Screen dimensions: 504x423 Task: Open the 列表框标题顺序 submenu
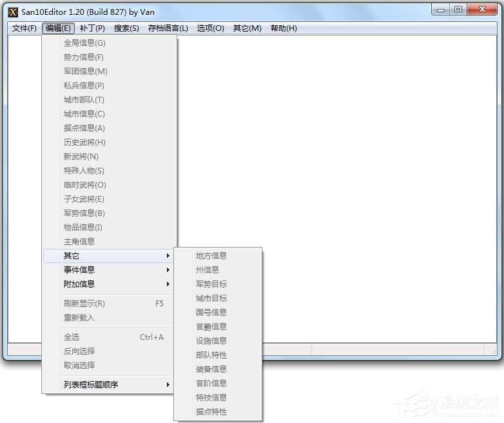click(x=110, y=384)
